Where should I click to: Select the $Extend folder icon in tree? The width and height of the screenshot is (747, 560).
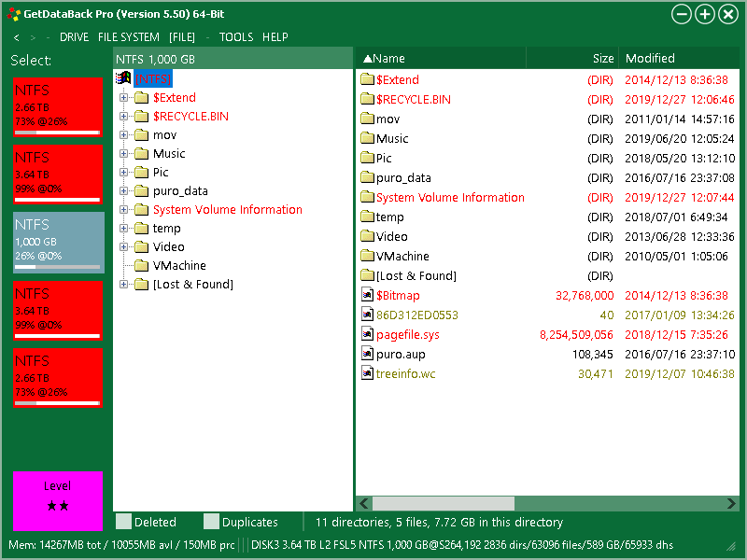(142, 98)
